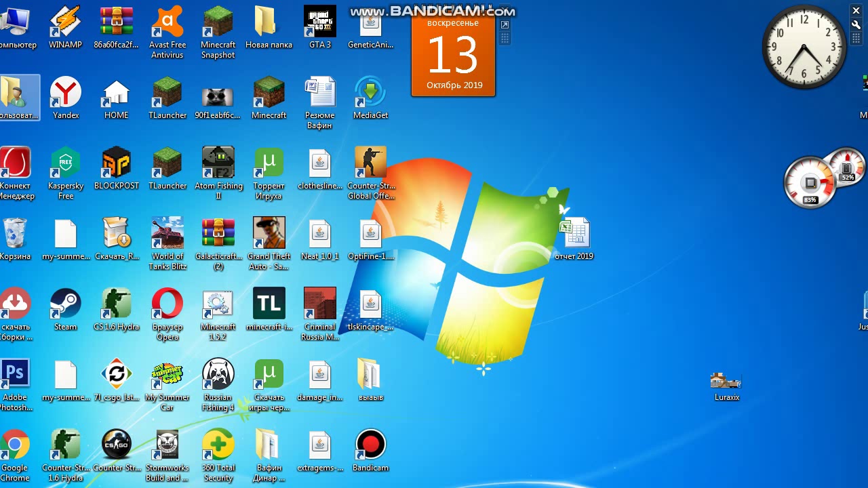Screen dimensions: 868x488
Task: Open Торрент Игруха shortcut
Action: [x=269, y=173]
